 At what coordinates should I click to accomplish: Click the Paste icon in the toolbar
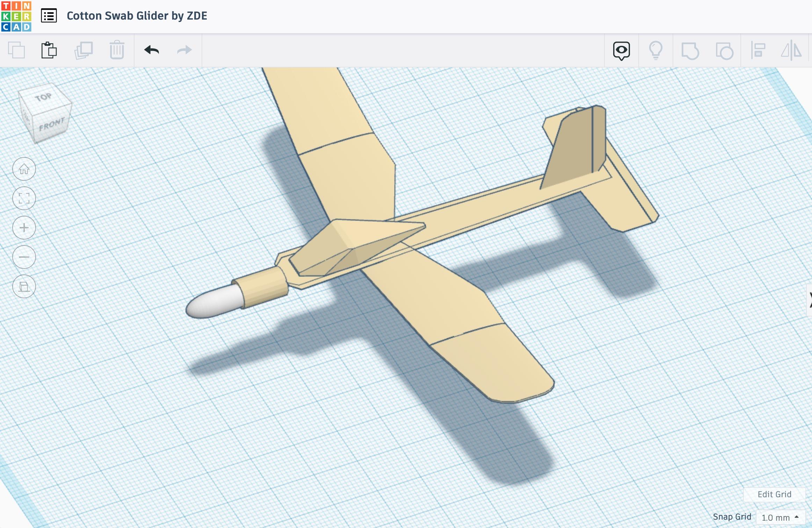(49, 50)
